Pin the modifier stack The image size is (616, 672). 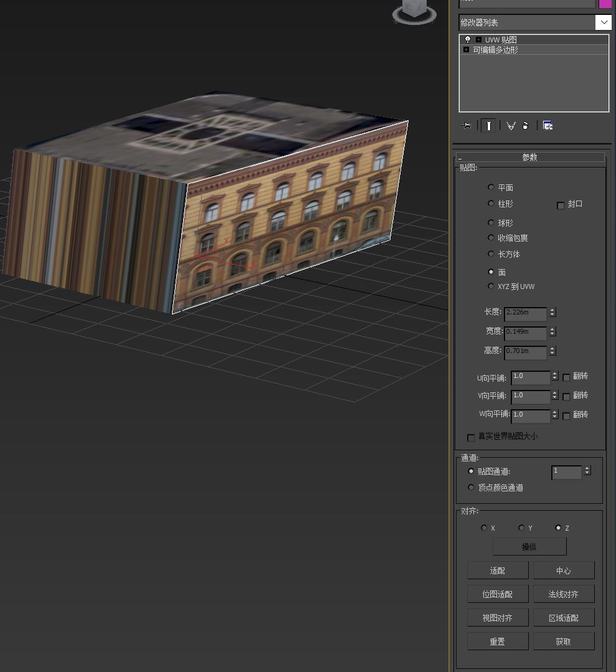467,125
